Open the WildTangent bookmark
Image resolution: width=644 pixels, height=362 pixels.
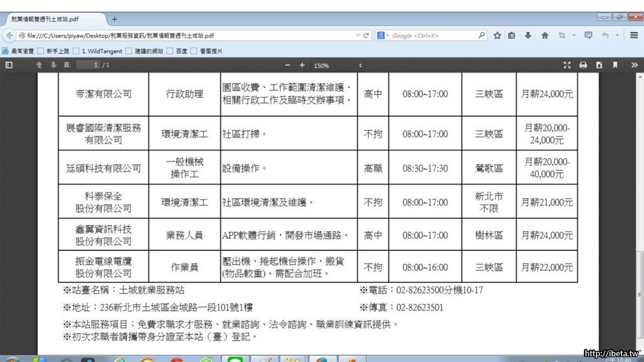97,51
